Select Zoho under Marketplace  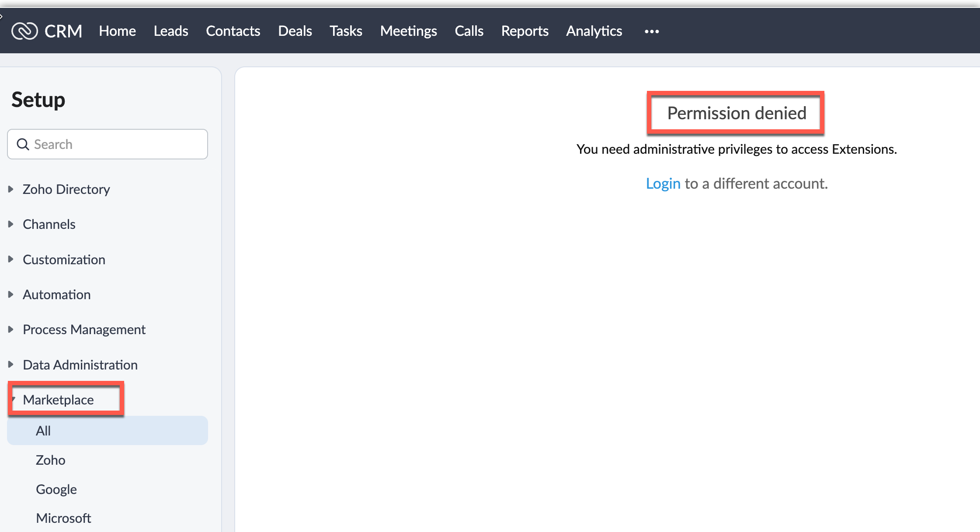pos(50,460)
